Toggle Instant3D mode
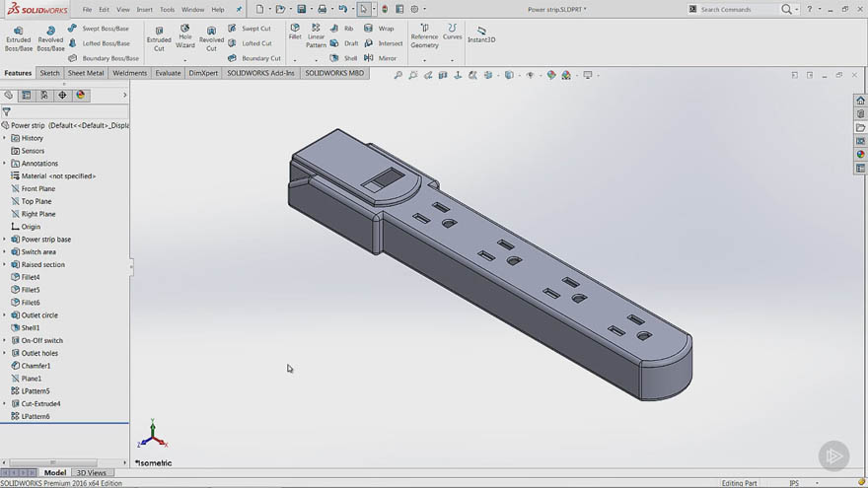This screenshot has height=488, width=868. 481,35
